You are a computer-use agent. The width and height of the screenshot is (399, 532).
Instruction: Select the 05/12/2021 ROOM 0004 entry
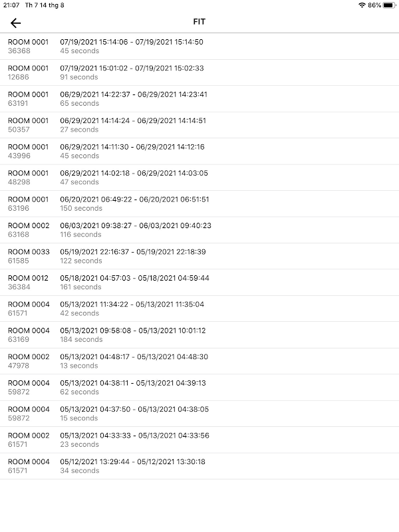pyautogui.click(x=199, y=466)
